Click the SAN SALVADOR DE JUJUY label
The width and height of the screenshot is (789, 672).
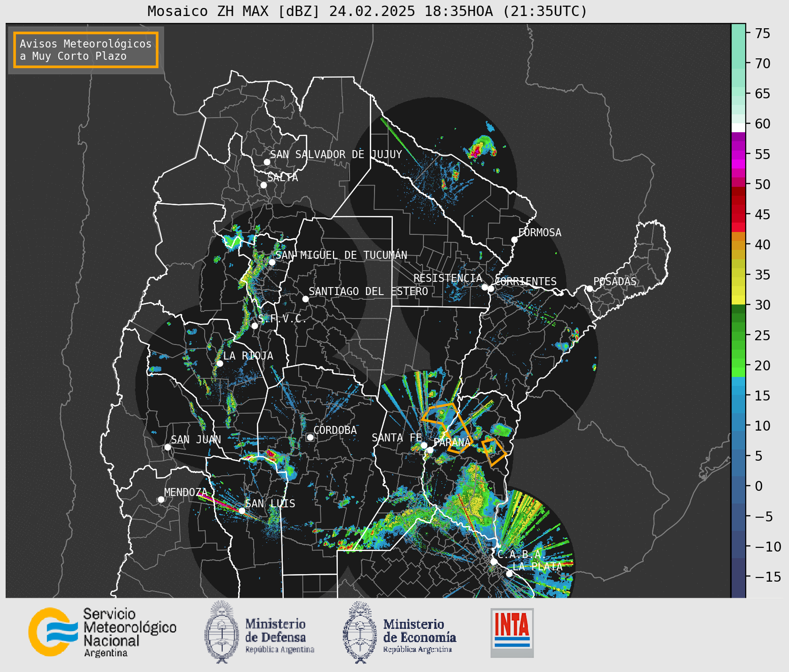tap(336, 154)
